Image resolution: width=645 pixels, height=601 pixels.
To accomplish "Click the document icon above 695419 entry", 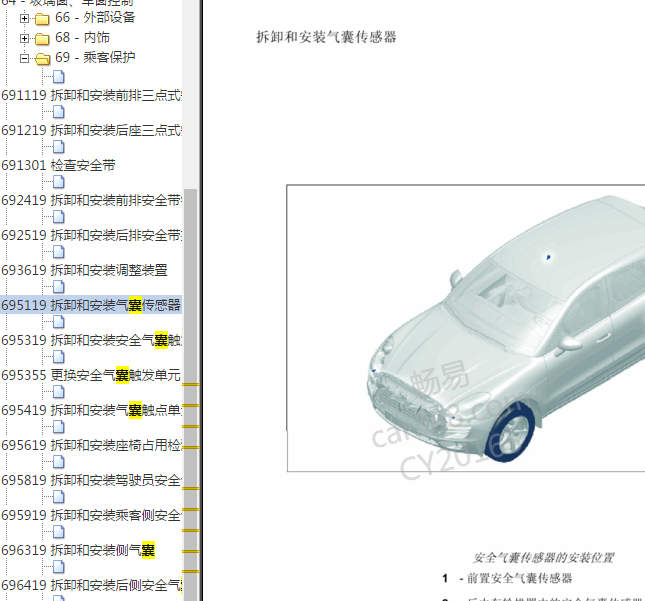I will pos(59,392).
